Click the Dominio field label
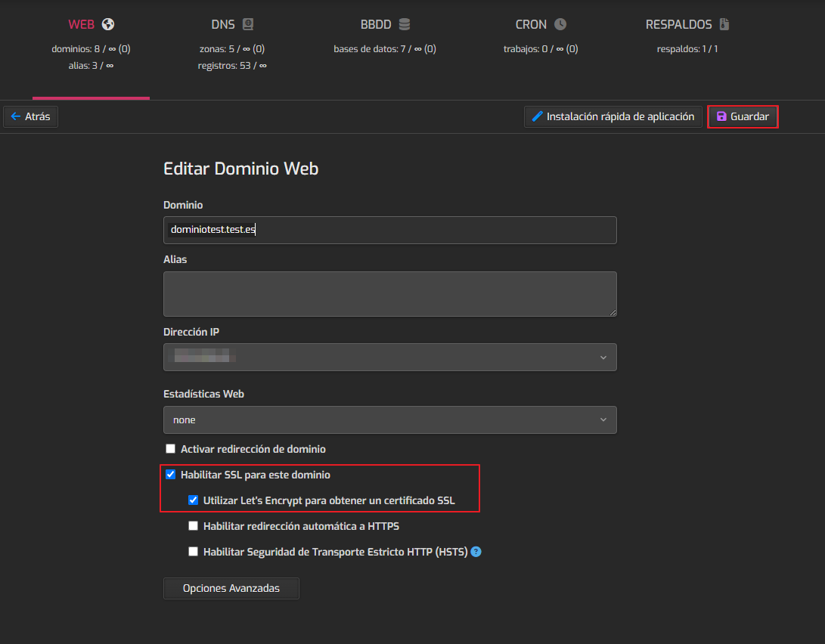 pos(183,205)
